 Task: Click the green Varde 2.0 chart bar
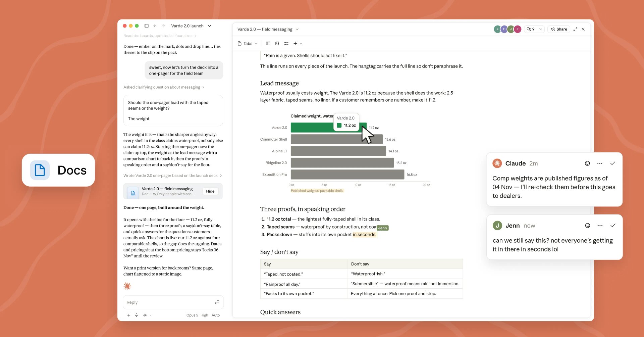pos(328,128)
